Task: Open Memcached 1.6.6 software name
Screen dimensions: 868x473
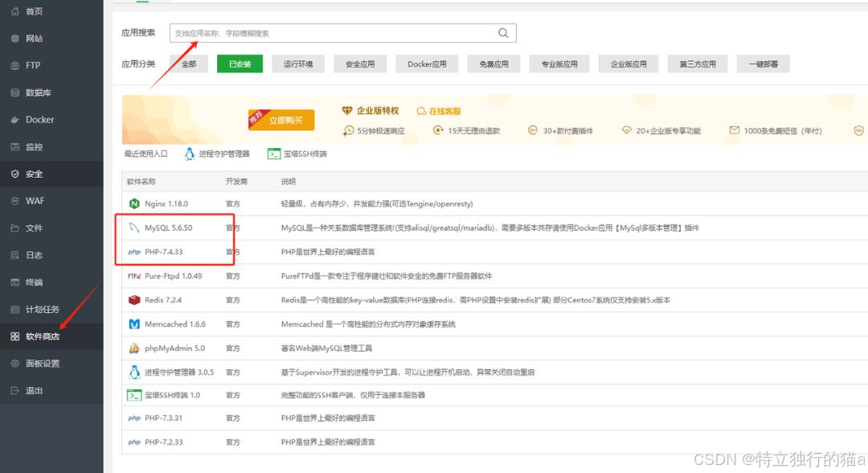Action: point(175,324)
